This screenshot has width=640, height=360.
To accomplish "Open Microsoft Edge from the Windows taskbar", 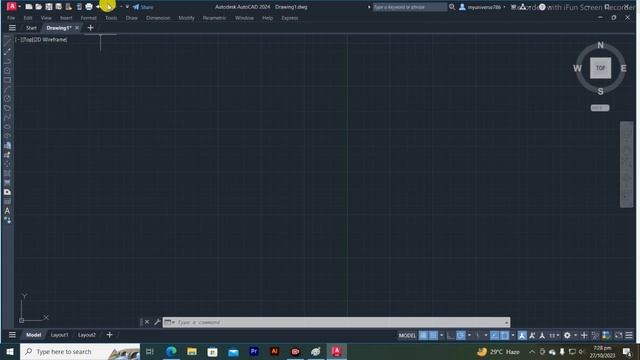I will coord(171,351).
